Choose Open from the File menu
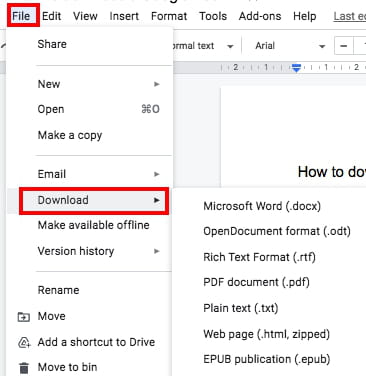Screen dimensions: 366x376 tap(89, 109)
